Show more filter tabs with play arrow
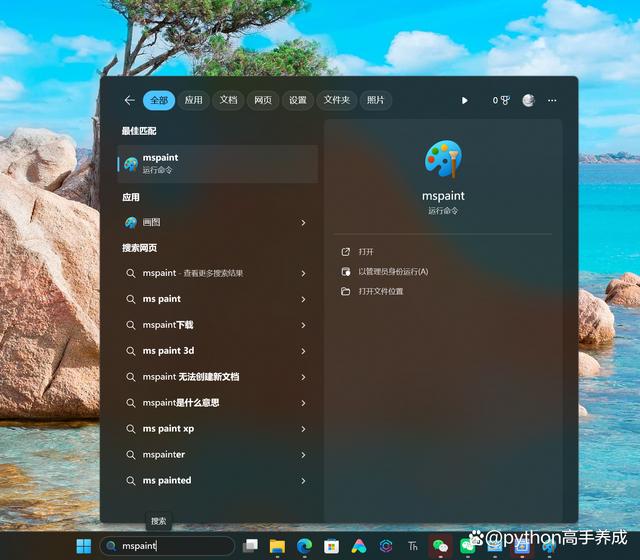 pos(464,100)
